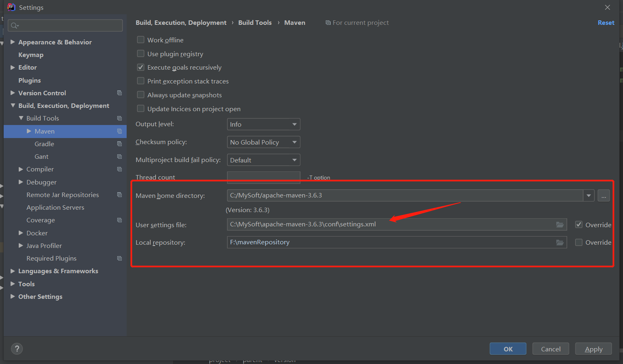
Task: Open the Checksum policy dropdown
Action: (263, 142)
